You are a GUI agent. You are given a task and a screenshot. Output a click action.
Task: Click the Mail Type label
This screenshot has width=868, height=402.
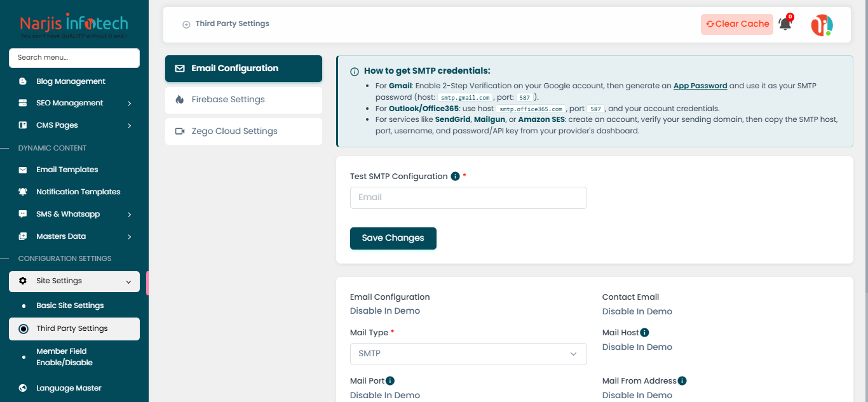(x=369, y=333)
